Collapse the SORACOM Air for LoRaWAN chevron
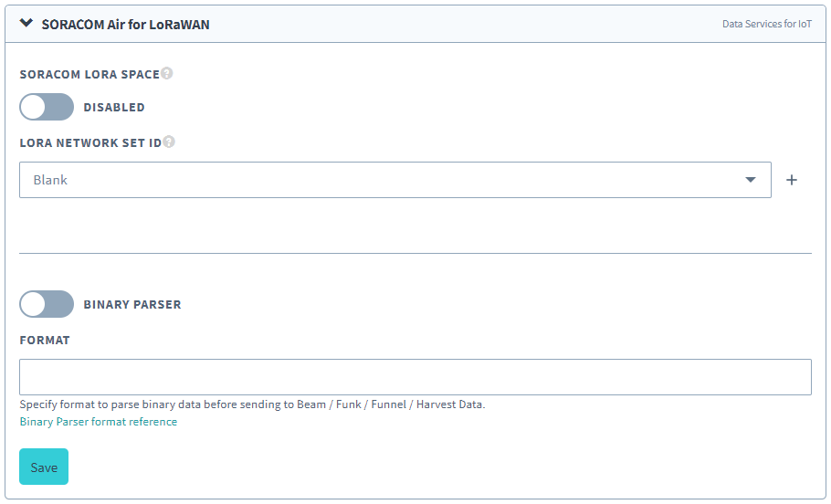This screenshot has width=831, height=504. 26,24
